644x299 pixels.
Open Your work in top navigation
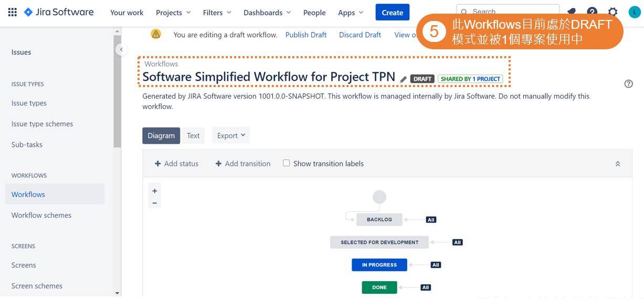[126, 13]
